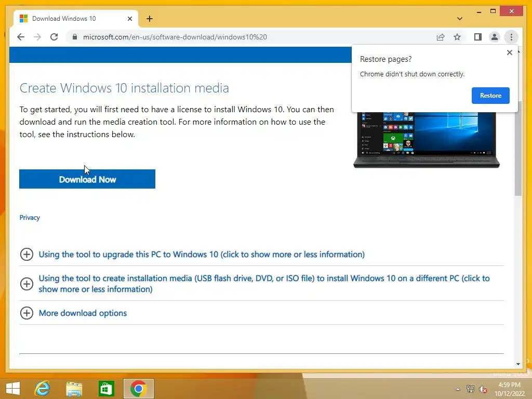Select the Download Windows 10 tab
532x399 pixels.
(x=76, y=19)
